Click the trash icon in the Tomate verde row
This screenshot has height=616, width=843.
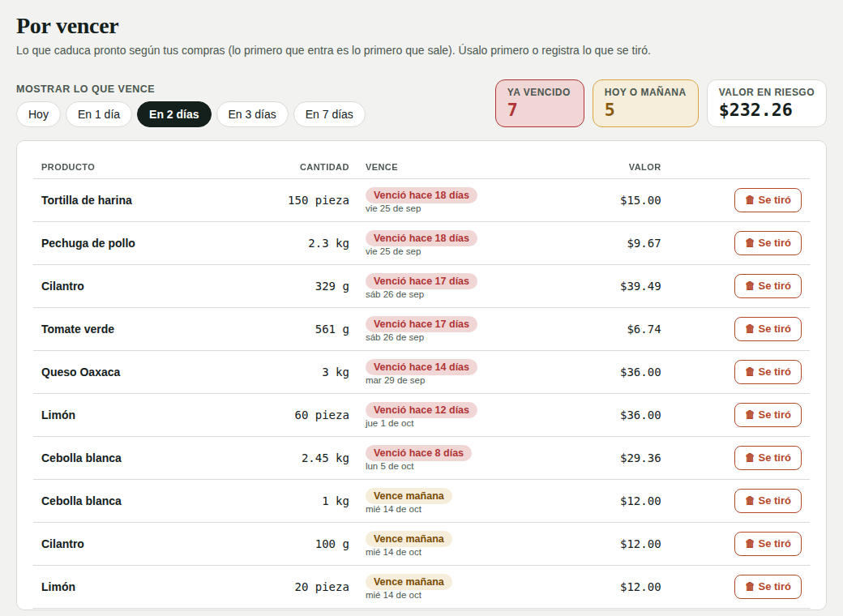(750, 329)
